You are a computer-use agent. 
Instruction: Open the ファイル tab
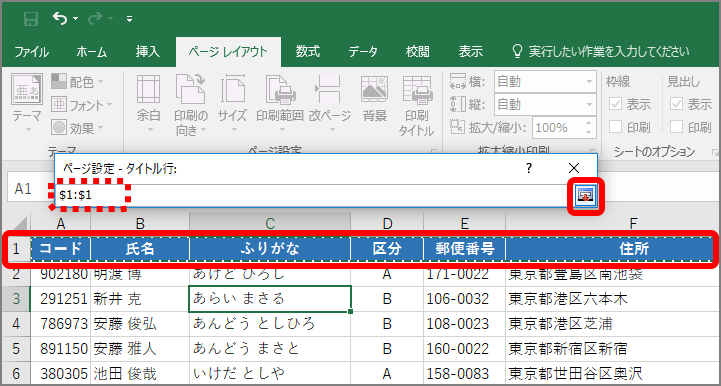(x=31, y=52)
